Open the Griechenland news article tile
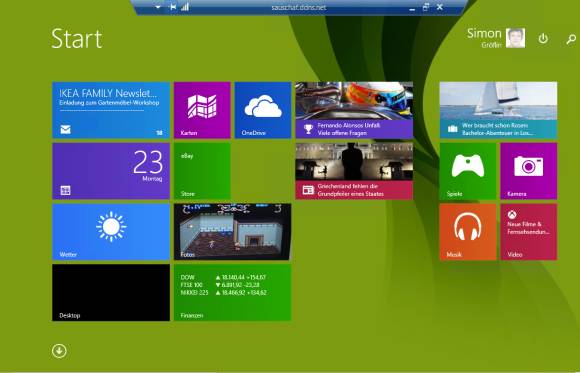The width and height of the screenshot is (580, 373). (x=354, y=171)
